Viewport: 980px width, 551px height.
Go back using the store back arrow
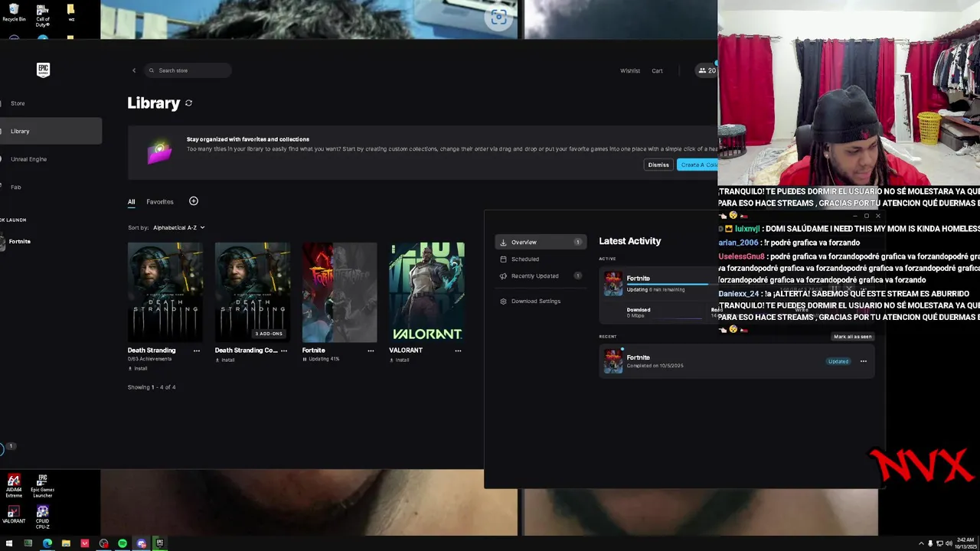coord(134,70)
